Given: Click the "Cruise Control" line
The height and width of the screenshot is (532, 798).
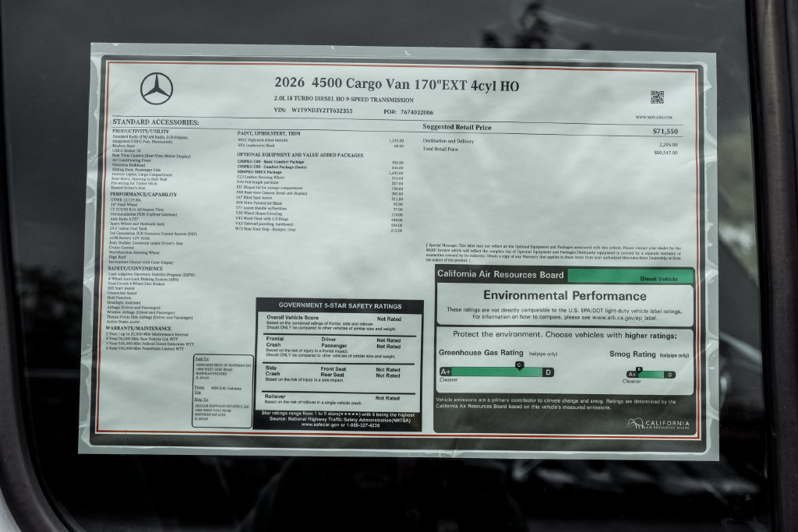Looking at the screenshot, I should tap(121, 248).
